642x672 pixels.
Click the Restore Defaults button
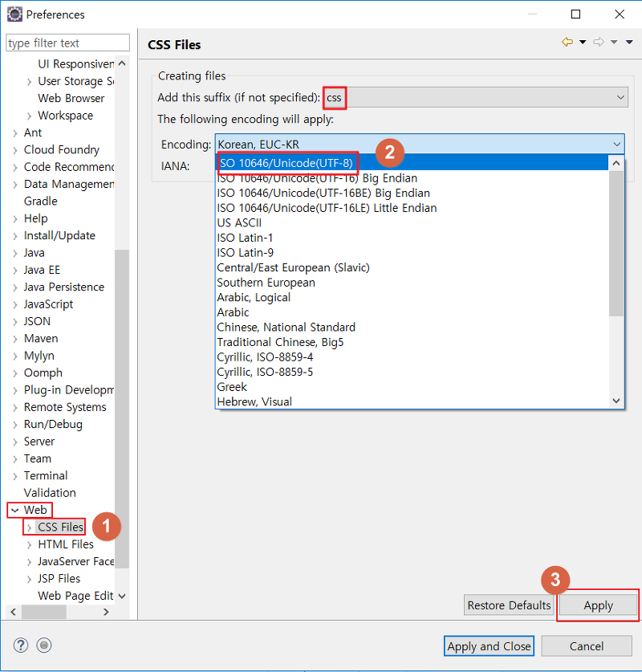coord(509,605)
